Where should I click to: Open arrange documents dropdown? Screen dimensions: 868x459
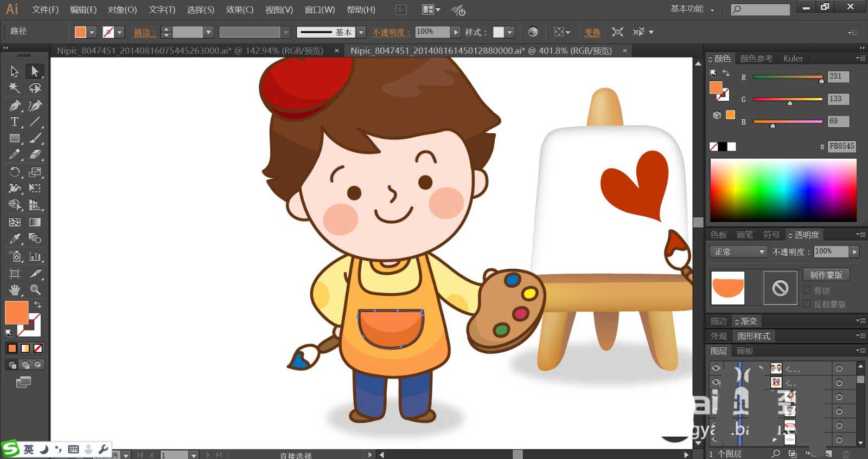tap(431, 9)
